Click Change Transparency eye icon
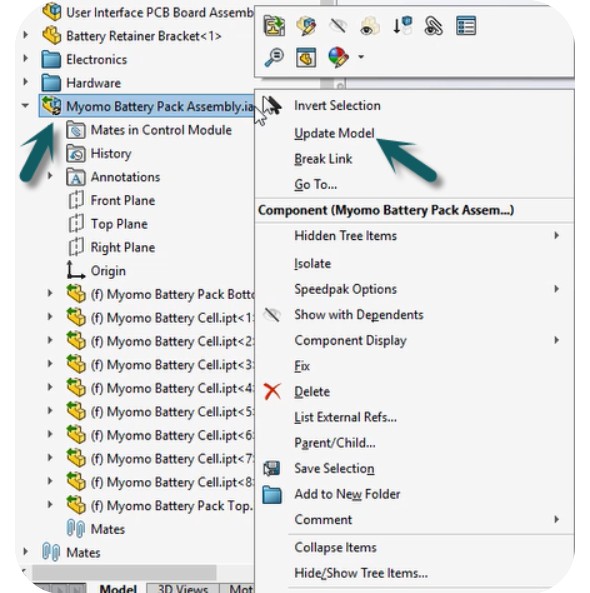The image size is (590, 593). pos(370,26)
